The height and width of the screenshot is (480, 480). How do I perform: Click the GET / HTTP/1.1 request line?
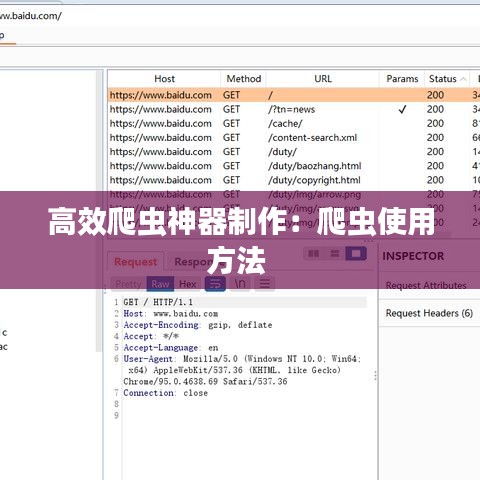pyautogui.click(x=158, y=302)
